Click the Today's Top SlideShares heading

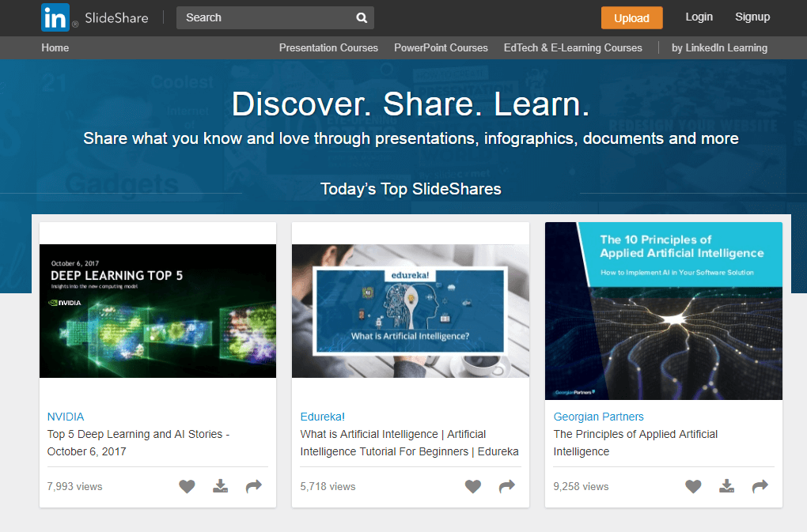pos(411,189)
